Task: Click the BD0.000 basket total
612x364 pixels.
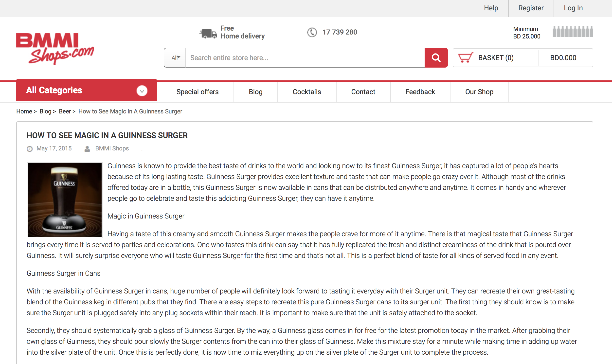Action: [x=563, y=58]
